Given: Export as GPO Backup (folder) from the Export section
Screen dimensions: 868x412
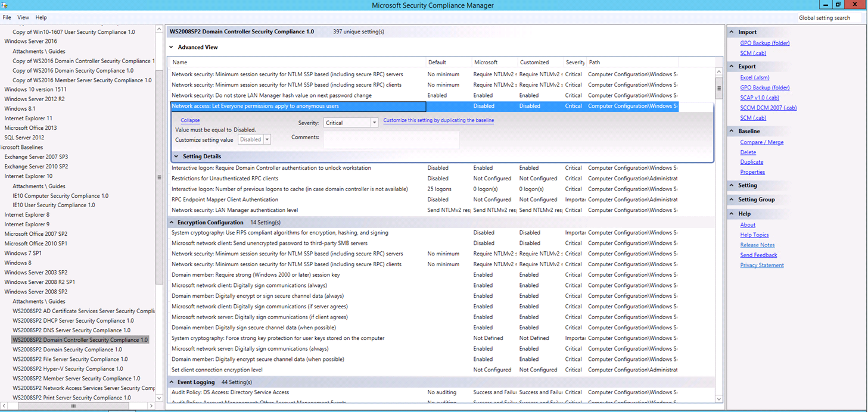Looking at the screenshot, I should (765, 88).
